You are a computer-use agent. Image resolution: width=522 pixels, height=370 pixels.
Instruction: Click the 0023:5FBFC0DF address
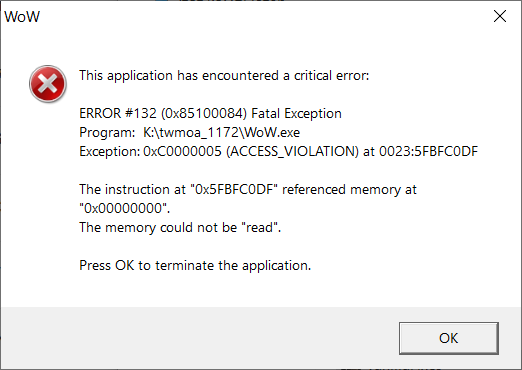point(428,152)
